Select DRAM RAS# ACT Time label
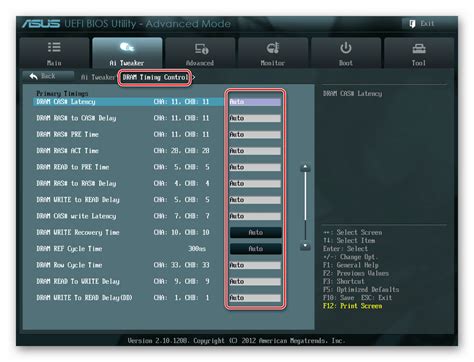474x362 pixels. click(67, 151)
